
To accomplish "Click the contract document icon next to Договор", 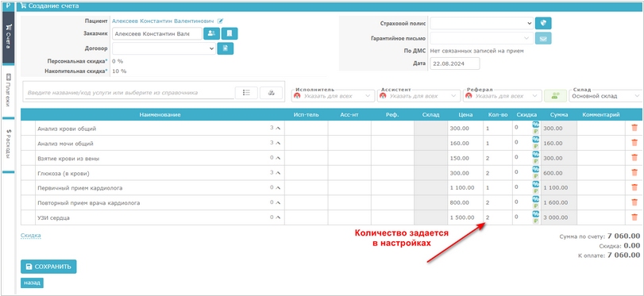I will (x=225, y=48).
